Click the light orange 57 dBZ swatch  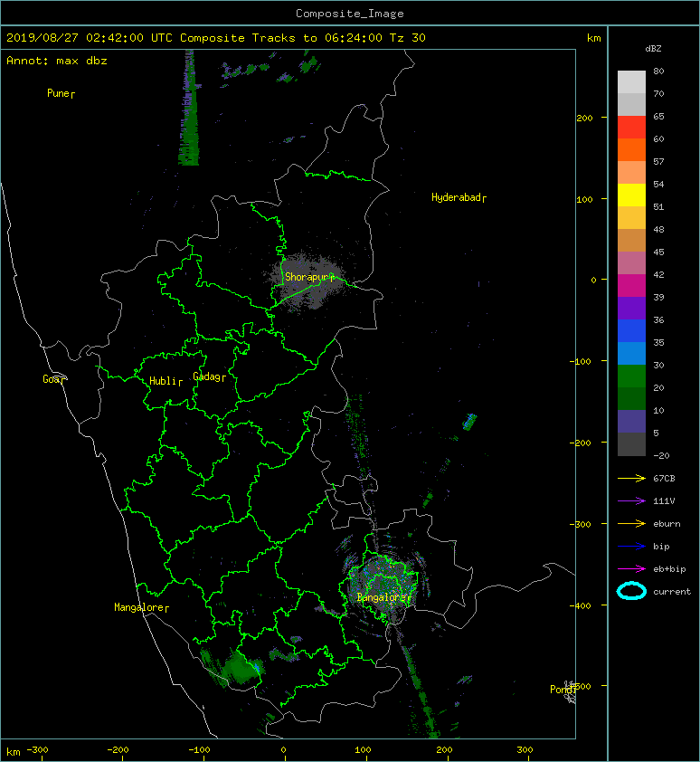point(631,172)
